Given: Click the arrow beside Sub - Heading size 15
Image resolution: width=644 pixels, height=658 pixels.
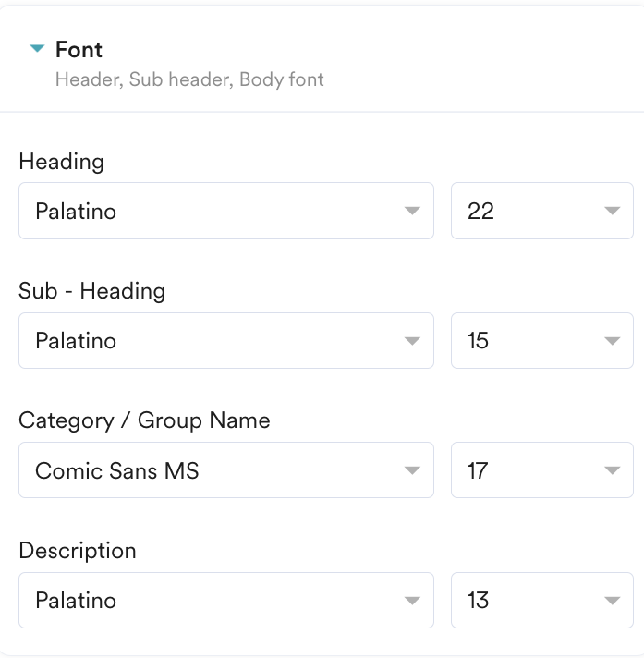Looking at the screenshot, I should tap(612, 341).
